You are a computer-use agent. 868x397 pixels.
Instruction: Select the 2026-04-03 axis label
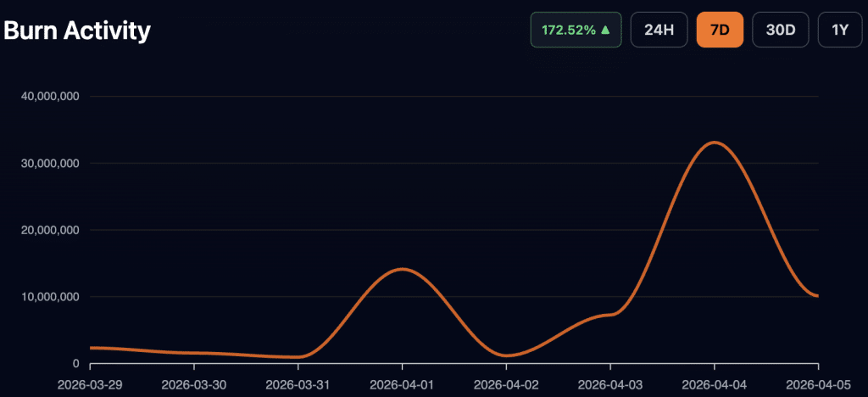pos(609,383)
